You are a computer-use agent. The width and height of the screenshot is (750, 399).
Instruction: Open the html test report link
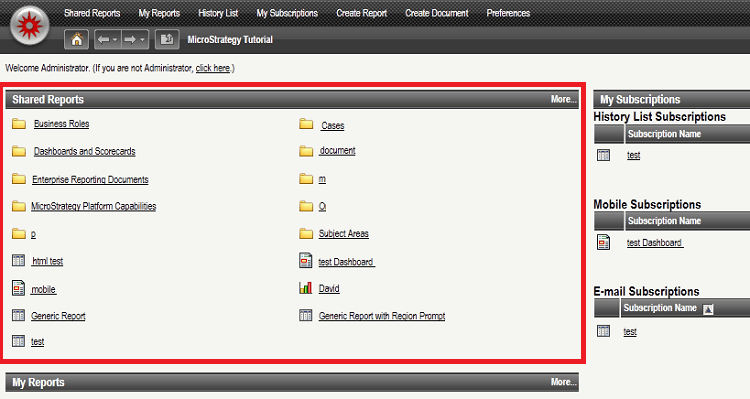48,261
